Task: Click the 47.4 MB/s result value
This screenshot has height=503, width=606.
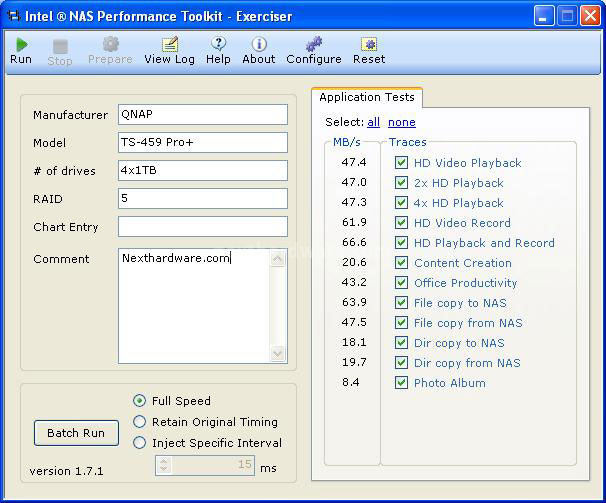Action: pos(354,162)
